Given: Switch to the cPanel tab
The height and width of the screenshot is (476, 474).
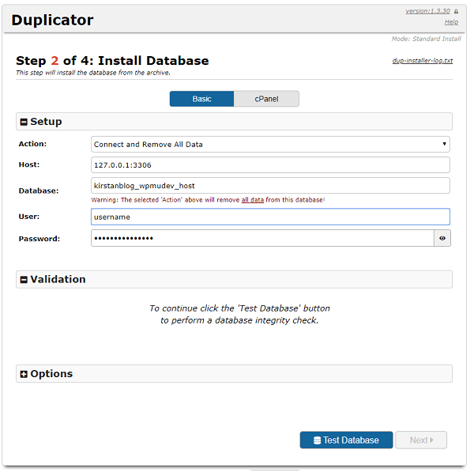Looking at the screenshot, I should click(x=266, y=99).
